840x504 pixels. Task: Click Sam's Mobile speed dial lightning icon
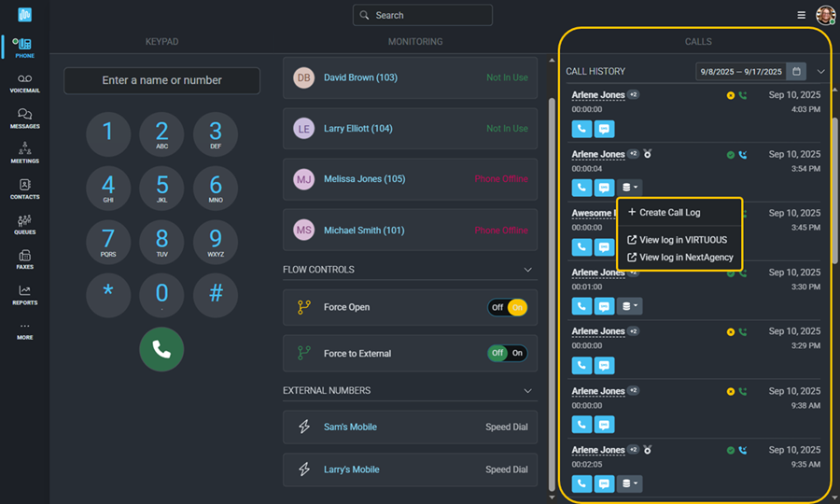(x=303, y=427)
